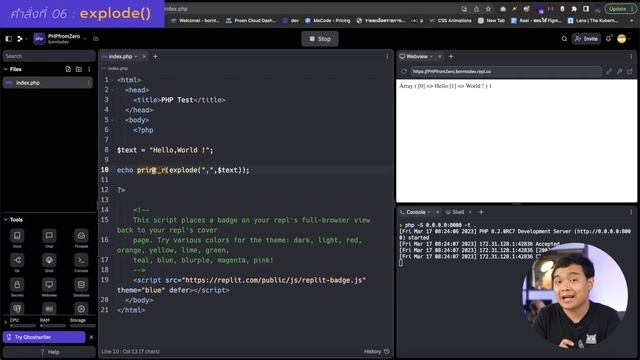The width and height of the screenshot is (640, 360).
Task: Stop the running repl
Action: [320, 39]
